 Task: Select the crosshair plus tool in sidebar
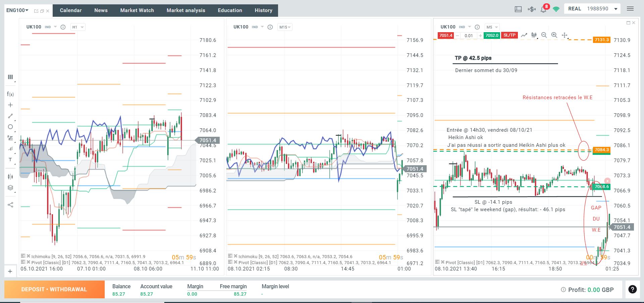point(10,105)
